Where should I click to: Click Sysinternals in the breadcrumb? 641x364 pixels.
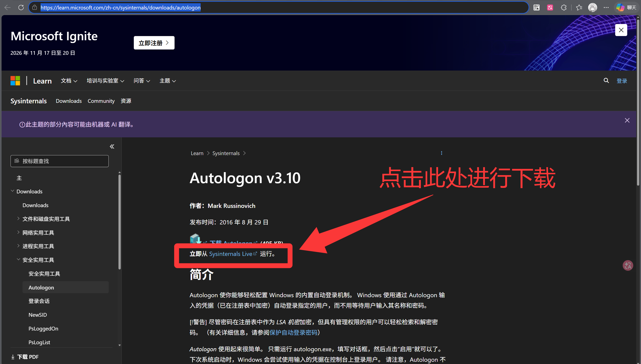(226, 153)
